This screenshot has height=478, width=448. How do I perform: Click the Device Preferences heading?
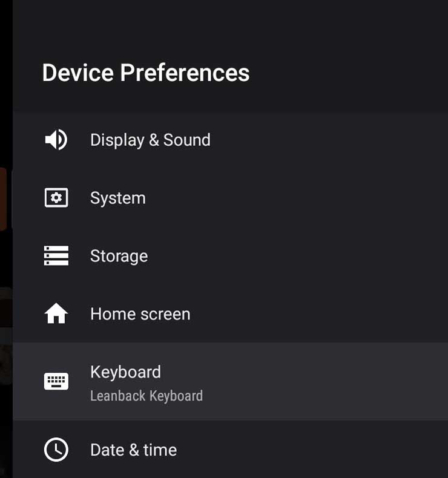point(146,73)
